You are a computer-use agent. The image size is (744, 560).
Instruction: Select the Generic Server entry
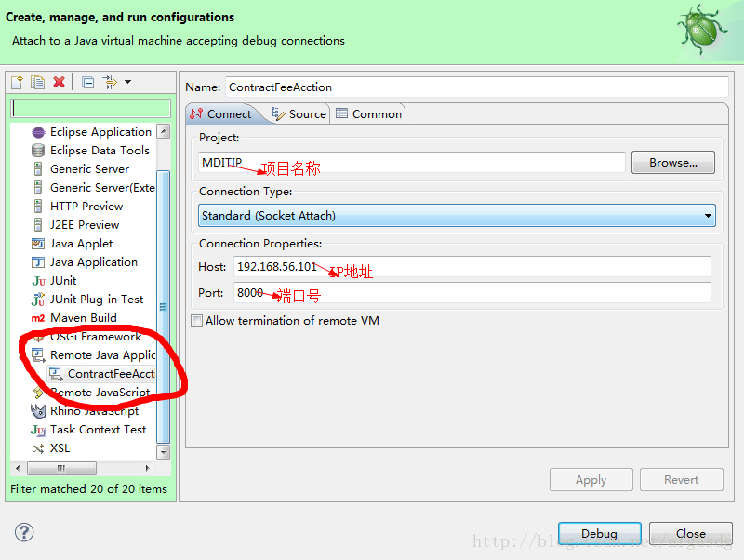89,169
